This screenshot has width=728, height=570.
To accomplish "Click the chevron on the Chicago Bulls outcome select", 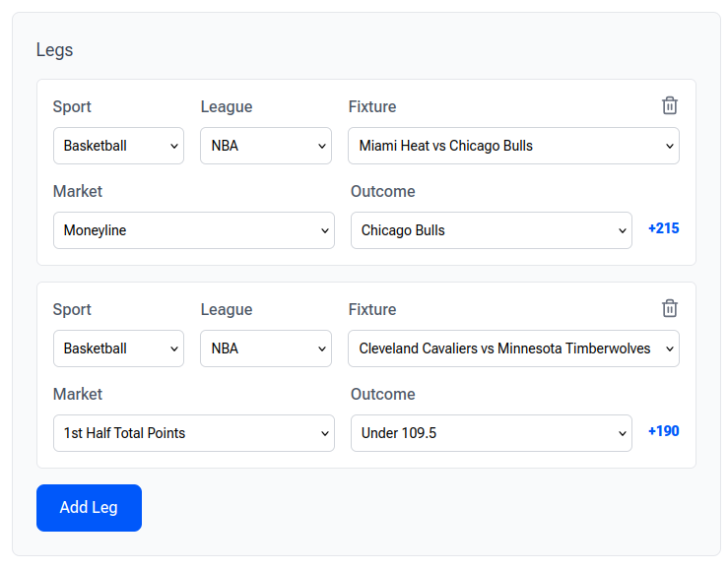I will tap(623, 230).
